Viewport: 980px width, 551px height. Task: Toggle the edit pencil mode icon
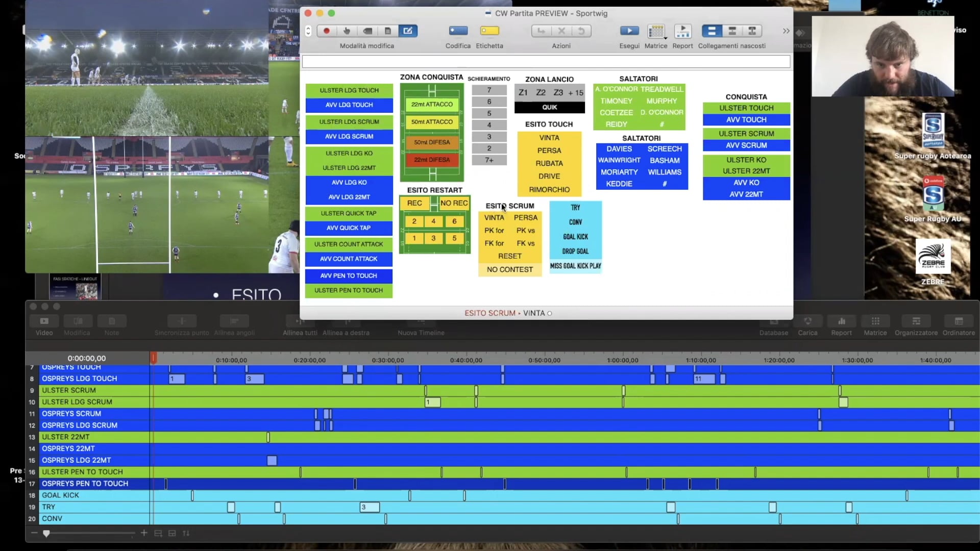coord(408,31)
